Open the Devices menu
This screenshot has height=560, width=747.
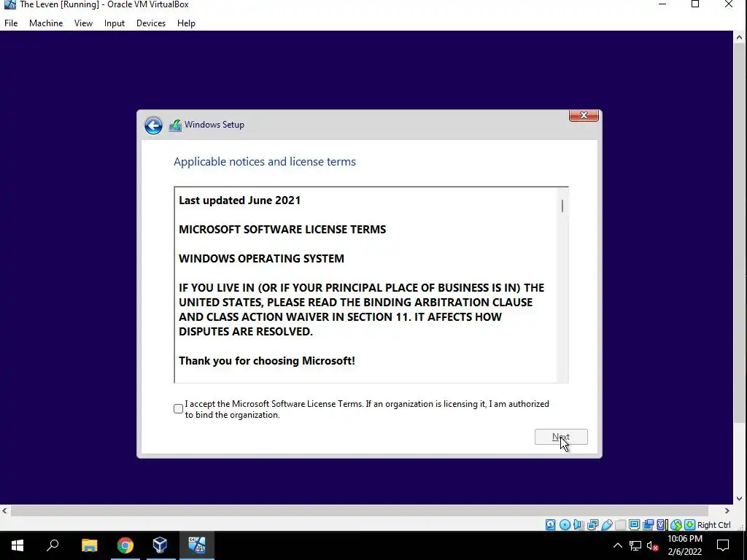click(150, 23)
